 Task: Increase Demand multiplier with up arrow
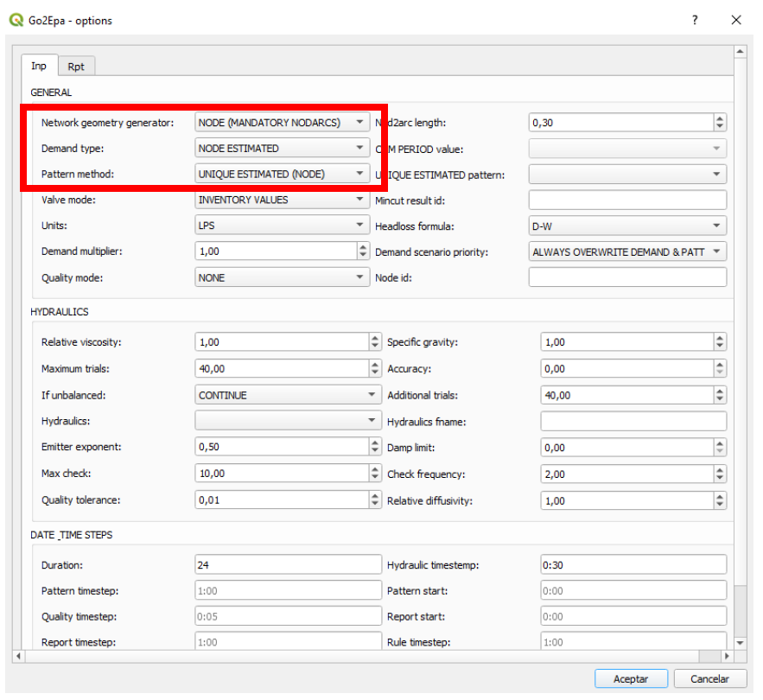363,247
